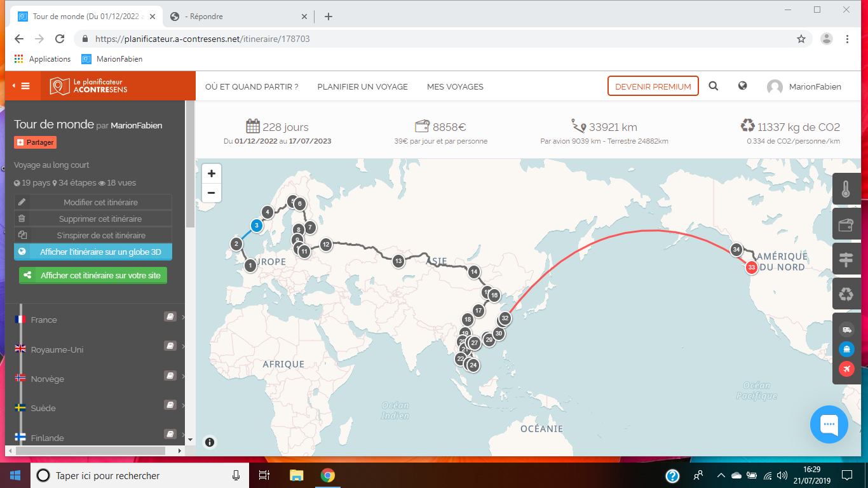868x488 pixels.
Task: Expand the France country entry arrow
Action: (183, 317)
